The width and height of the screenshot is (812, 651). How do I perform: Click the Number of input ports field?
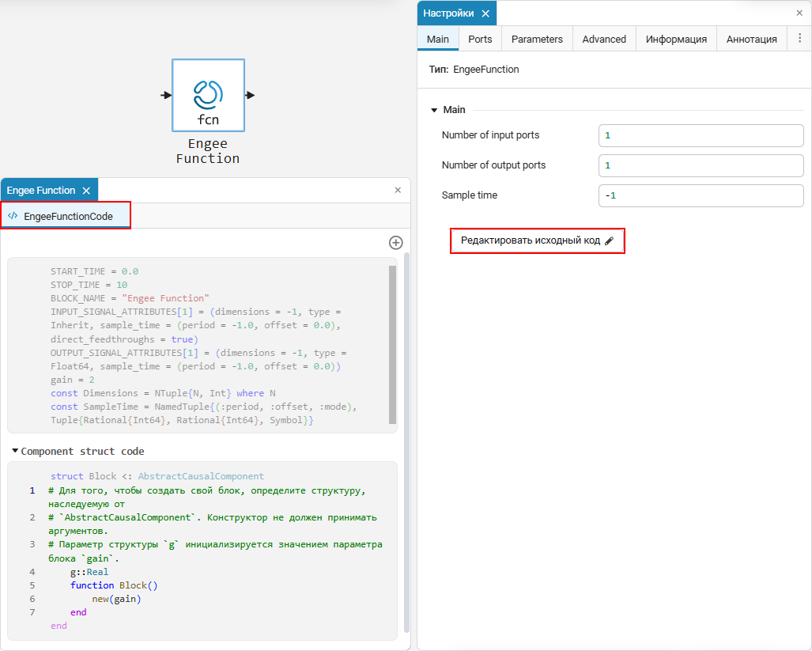click(x=701, y=136)
